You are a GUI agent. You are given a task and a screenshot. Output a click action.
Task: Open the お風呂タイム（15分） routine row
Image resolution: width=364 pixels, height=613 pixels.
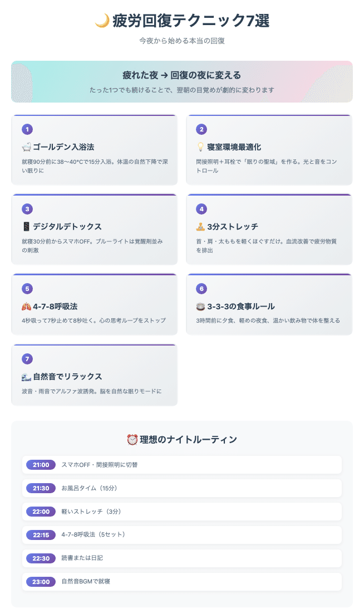pyautogui.click(x=182, y=488)
